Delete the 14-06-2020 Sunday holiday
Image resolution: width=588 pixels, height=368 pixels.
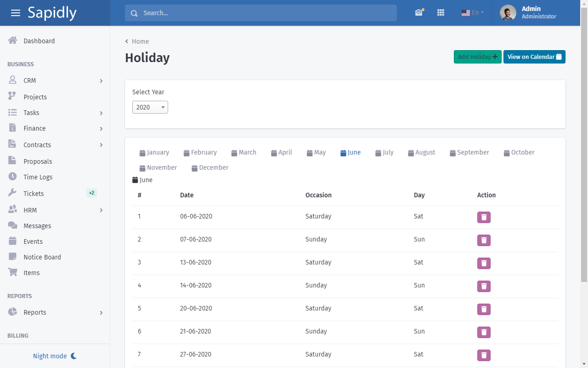click(x=483, y=286)
